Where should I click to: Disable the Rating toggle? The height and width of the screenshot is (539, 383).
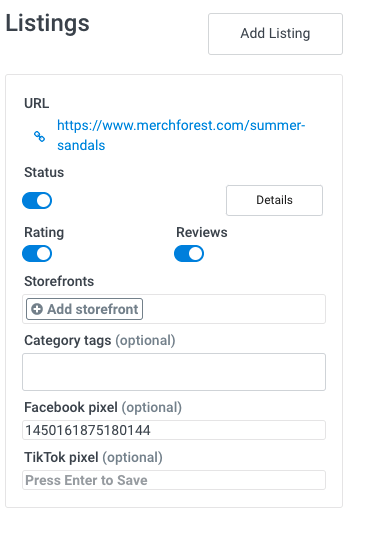pyautogui.click(x=37, y=254)
